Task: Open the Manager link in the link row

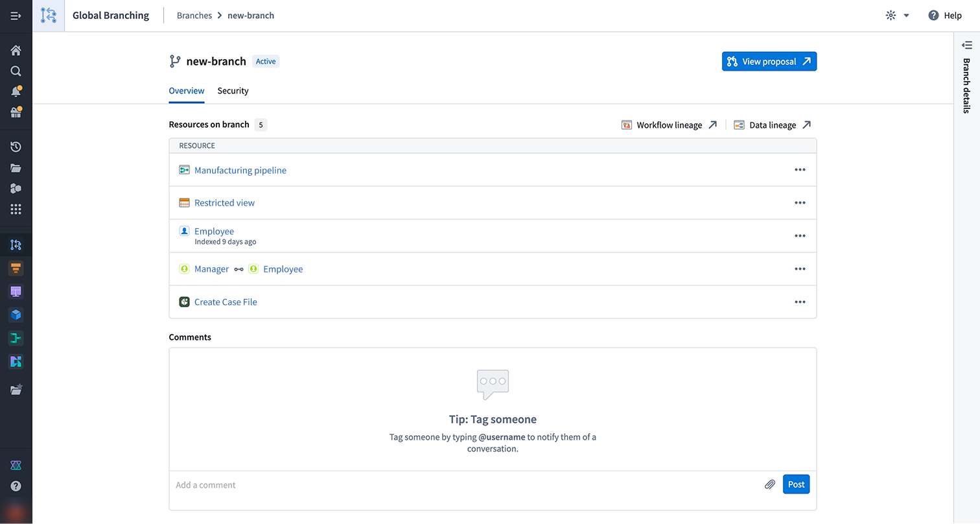Action: pos(211,269)
